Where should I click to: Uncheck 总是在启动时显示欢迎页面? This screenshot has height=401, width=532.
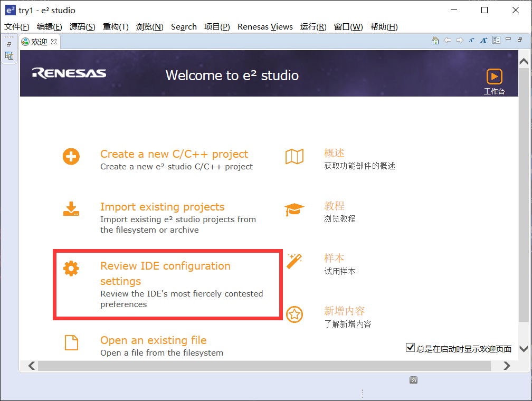pyautogui.click(x=410, y=347)
